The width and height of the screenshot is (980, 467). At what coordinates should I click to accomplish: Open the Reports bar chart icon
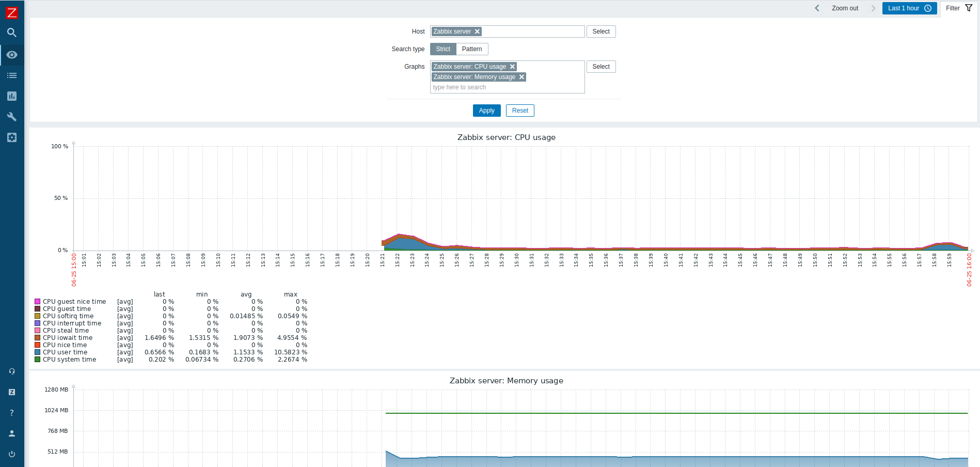click(x=11, y=96)
